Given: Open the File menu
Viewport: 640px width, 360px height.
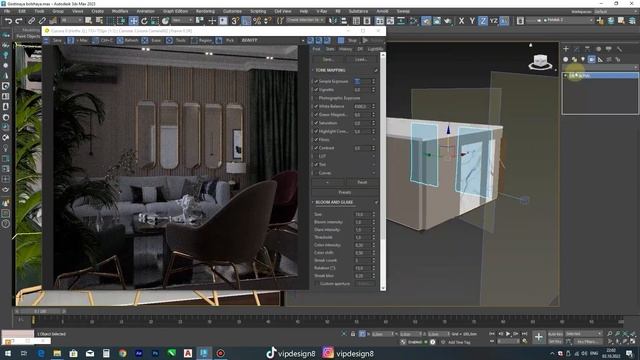Looking at the screenshot, I should pos(7,11).
